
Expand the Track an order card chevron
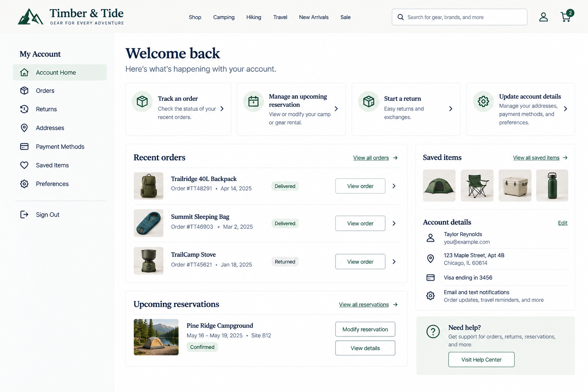(222, 109)
